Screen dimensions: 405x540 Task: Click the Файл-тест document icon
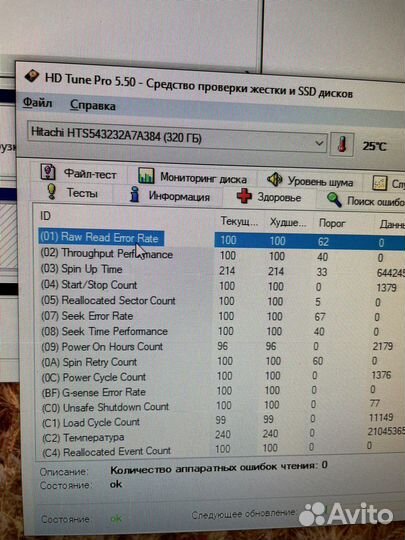coord(48,172)
